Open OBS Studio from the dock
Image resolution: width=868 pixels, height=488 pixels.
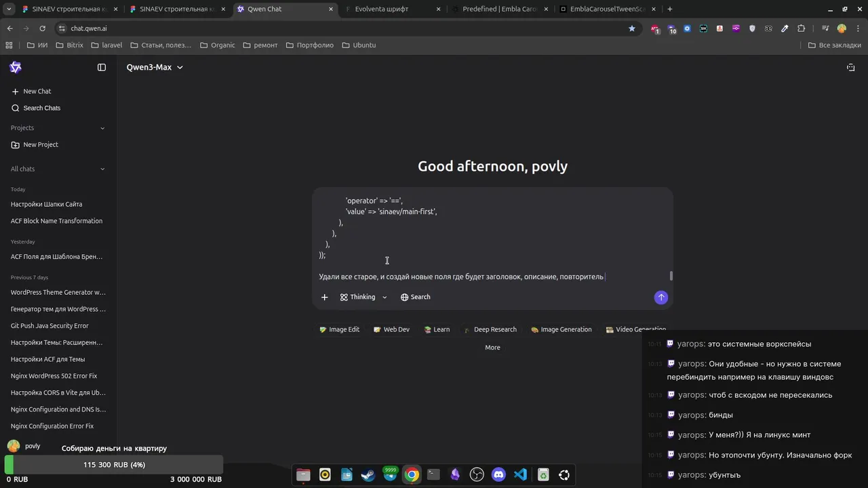point(477,475)
